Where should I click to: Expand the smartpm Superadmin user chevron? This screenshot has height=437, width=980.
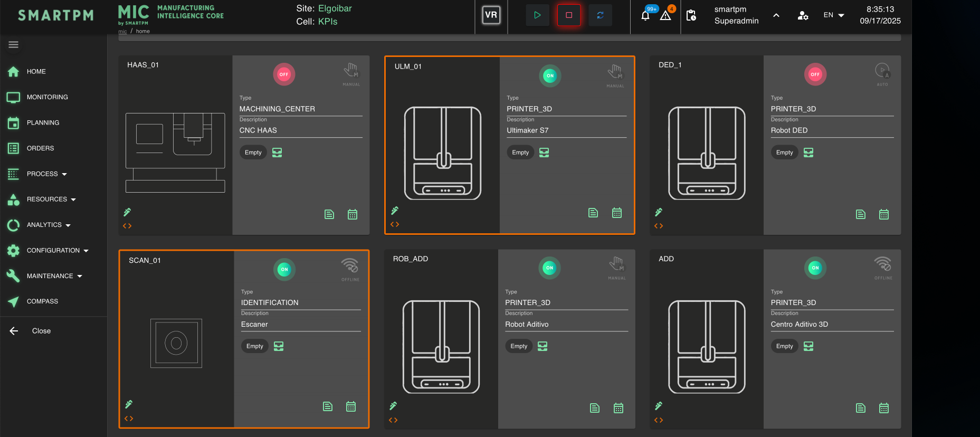pos(776,15)
